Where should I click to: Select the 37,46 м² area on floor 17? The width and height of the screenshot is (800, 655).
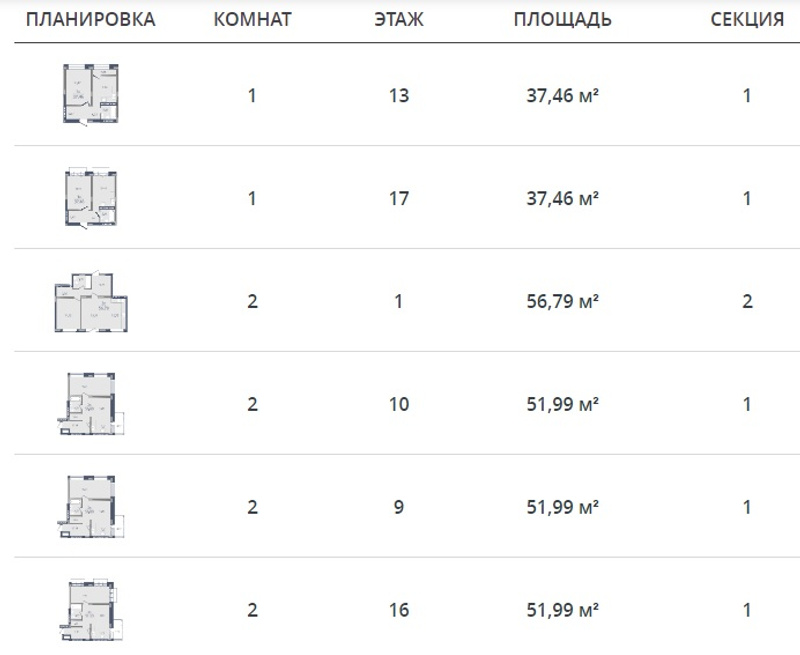pos(562,198)
